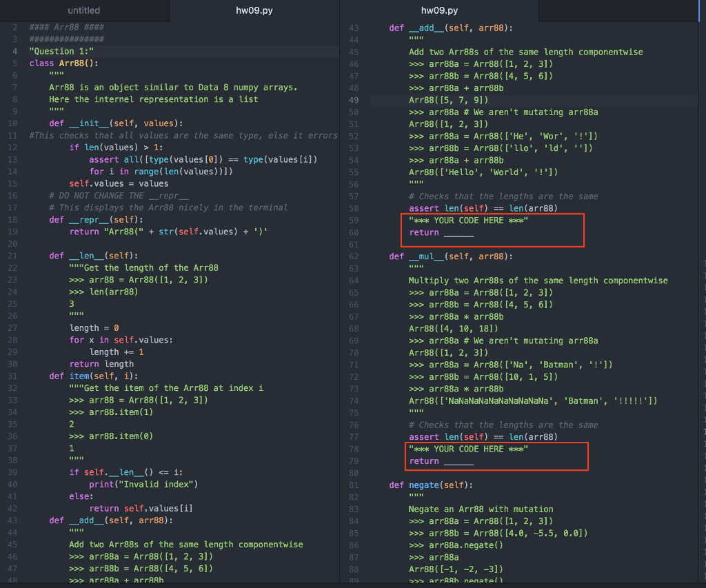
Task: Click 'def negate(self):' line
Action: pos(432,485)
